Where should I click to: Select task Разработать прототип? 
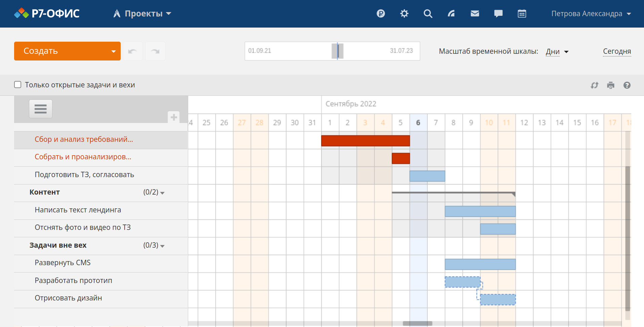(x=73, y=280)
